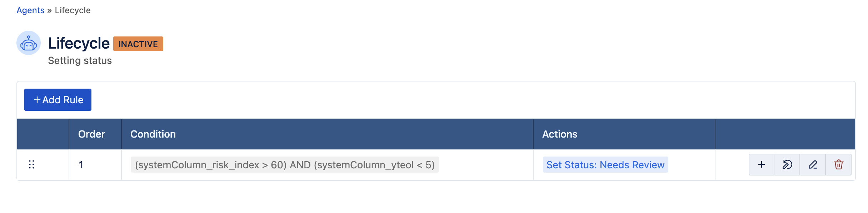Viewport: 868px width, 213px height.
Task: Click the Condition column header
Action: 153,134
